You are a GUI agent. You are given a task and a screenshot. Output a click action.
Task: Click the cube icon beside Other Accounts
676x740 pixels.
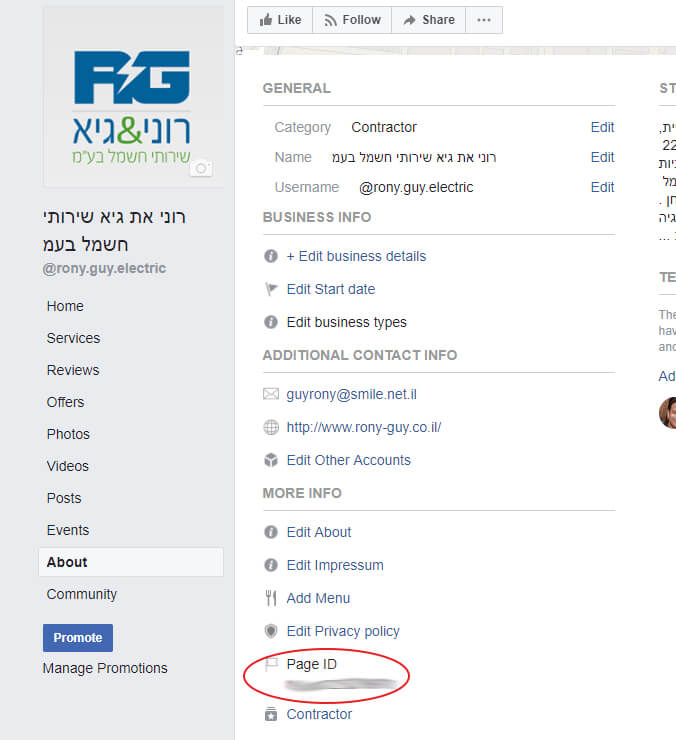[x=270, y=460]
